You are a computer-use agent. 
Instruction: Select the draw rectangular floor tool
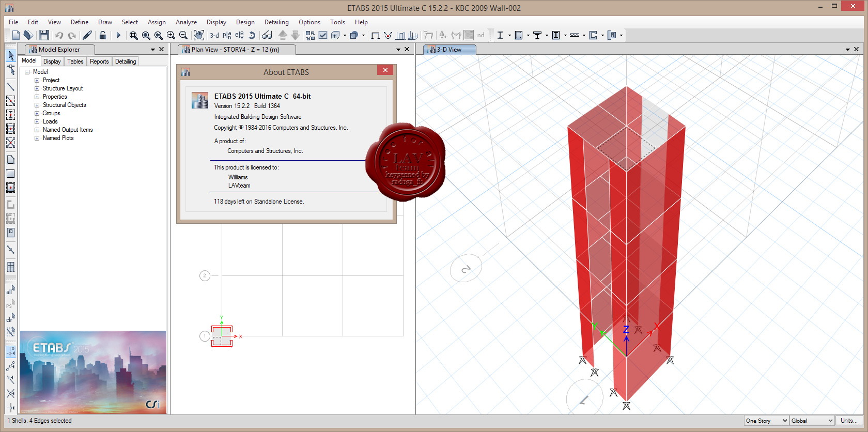click(10, 174)
